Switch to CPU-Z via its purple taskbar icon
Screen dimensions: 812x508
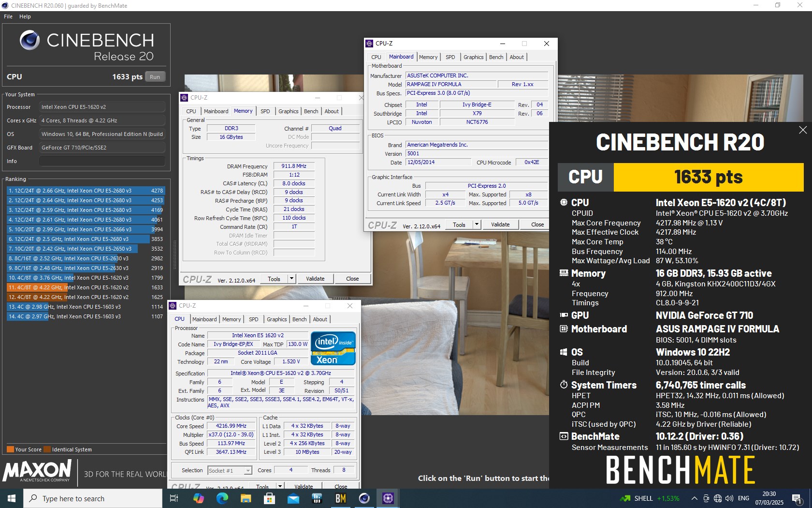(388, 498)
